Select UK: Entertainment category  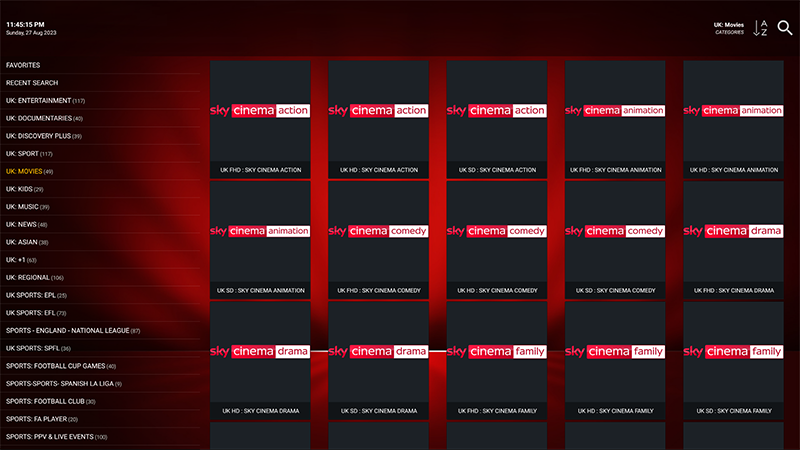[x=45, y=101]
